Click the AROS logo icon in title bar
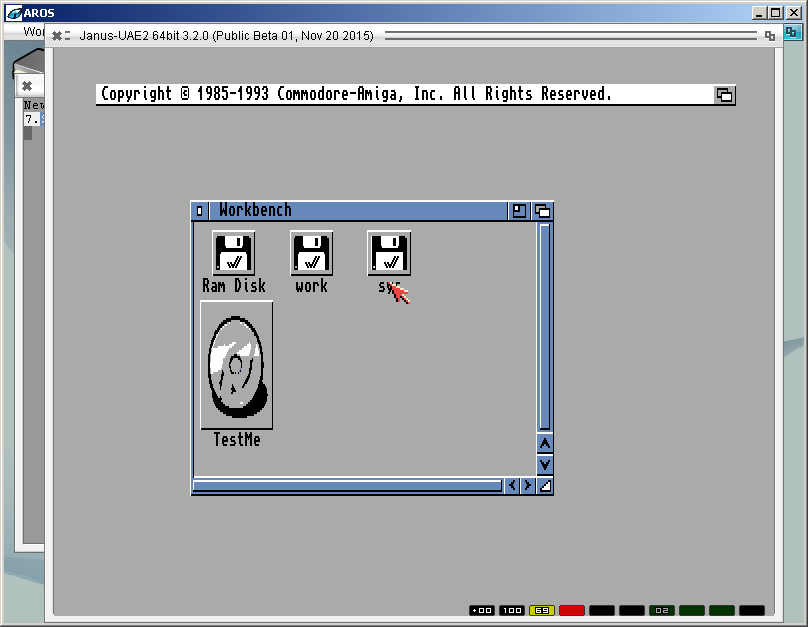Screen dimensions: 808x627 point(14,13)
